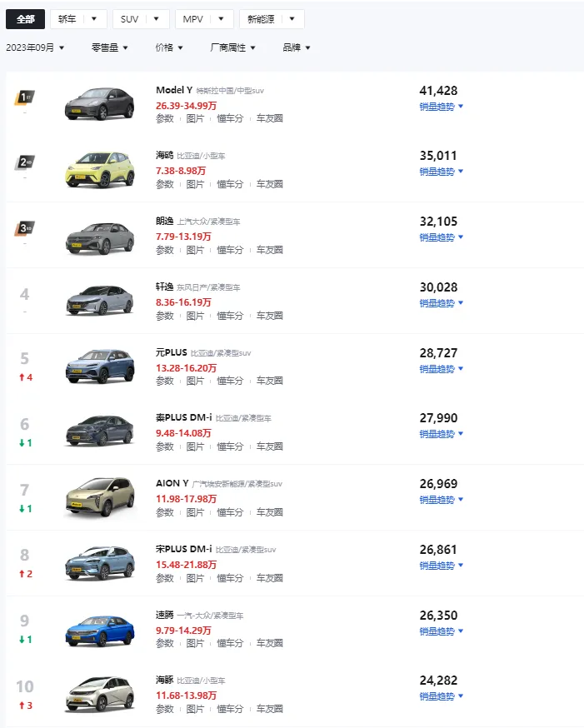Image resolution: width=584 pixels, height=728 pixels.
Task: Select the MPV category tab
Action: 192,19
